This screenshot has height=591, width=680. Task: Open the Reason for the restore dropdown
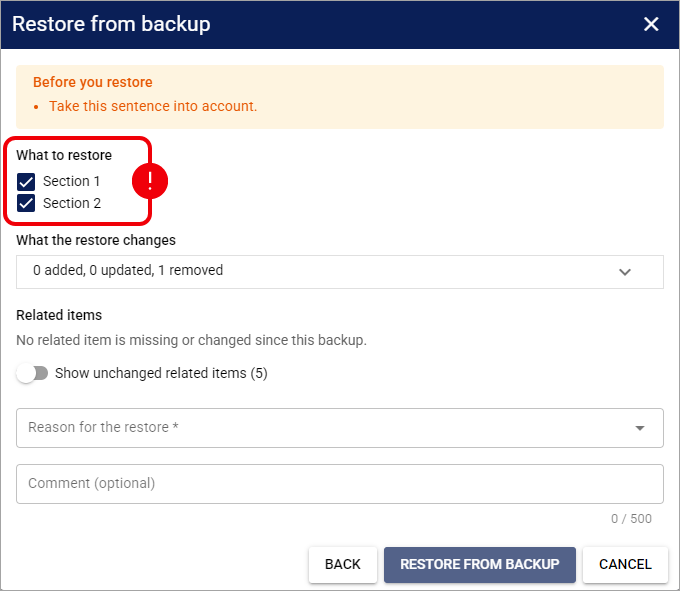pyautogui.click(x=340, y=428)
